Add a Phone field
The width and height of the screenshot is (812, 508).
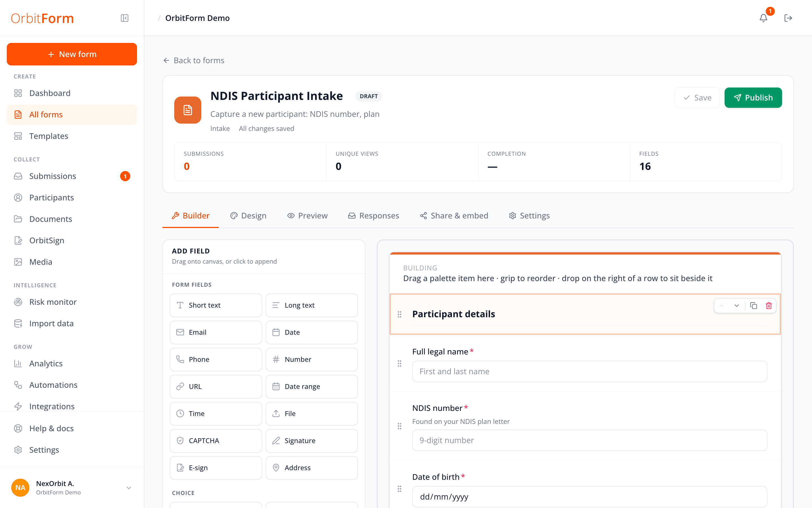(216, 360)
